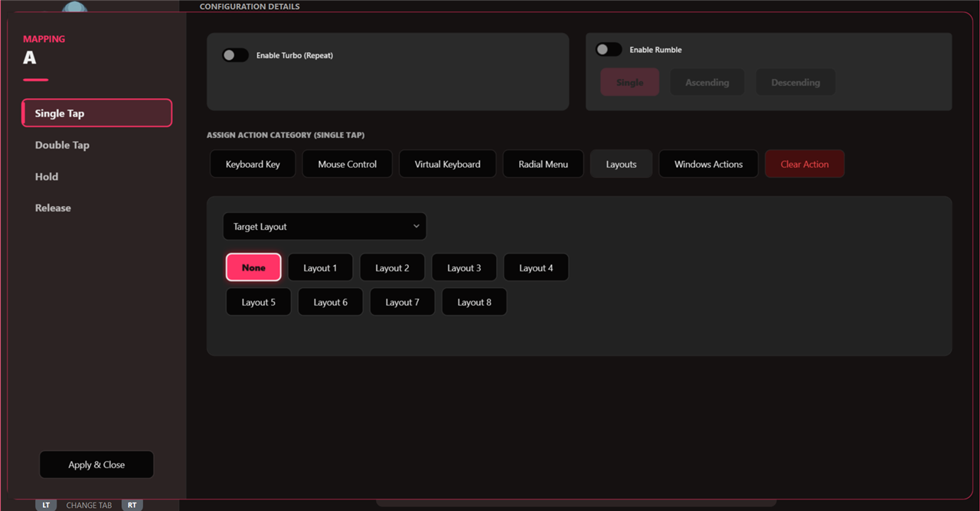Viewport: 980px width, 511px height.
Task: Choose the Mouse Control action category
Action: tap(348, 164)
